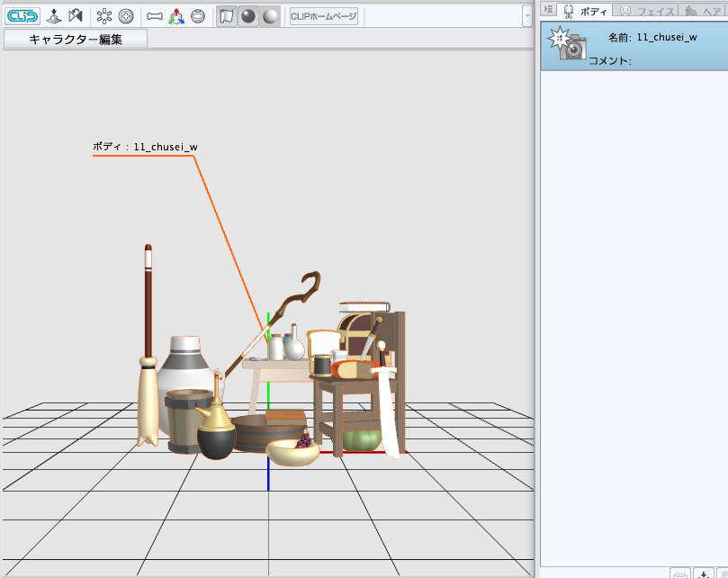728x578 pixels.
Task: Click the CLIP logo icon in toolbar
Action: (x=22, y=15)
